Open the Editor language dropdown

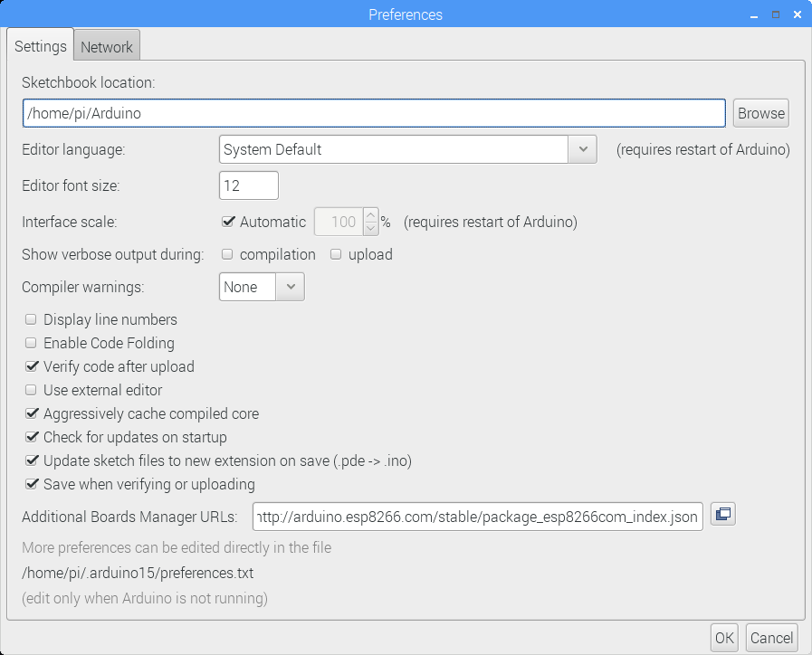408,149
